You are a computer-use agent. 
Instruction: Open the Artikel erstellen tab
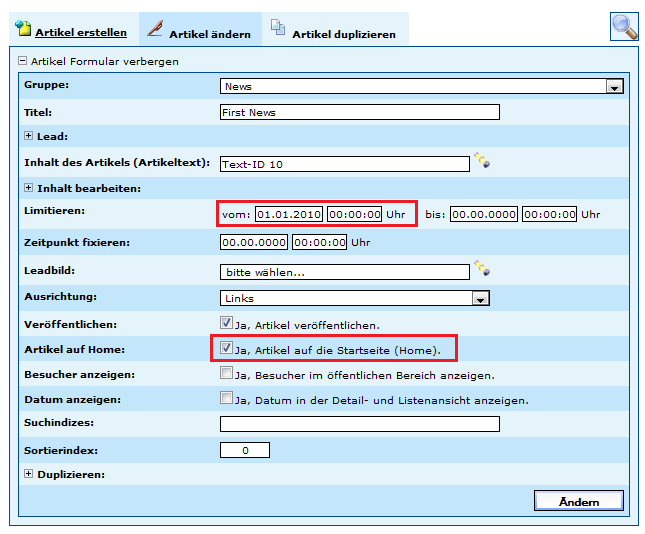[80, 33]
